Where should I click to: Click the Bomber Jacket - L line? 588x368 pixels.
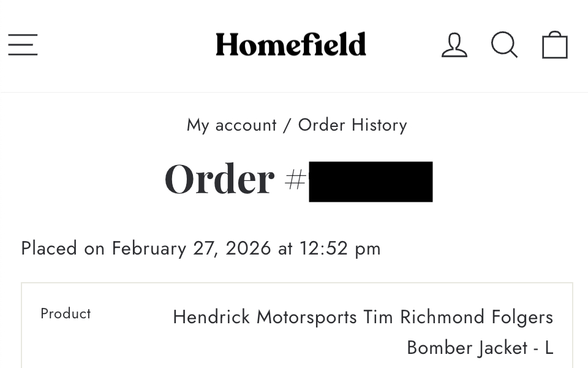(x=480, y=348)
